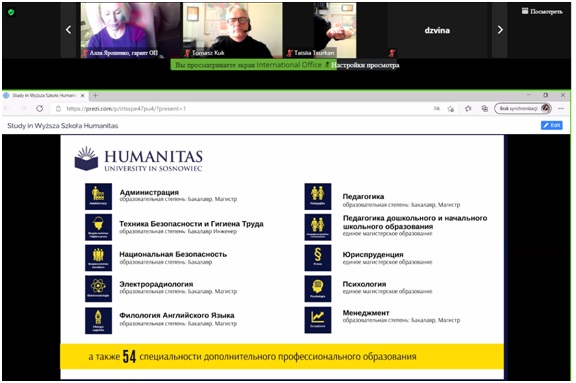Viewport: 576px width, 383px height.
Task: Minimize the browser window
Action: [529, 95]
